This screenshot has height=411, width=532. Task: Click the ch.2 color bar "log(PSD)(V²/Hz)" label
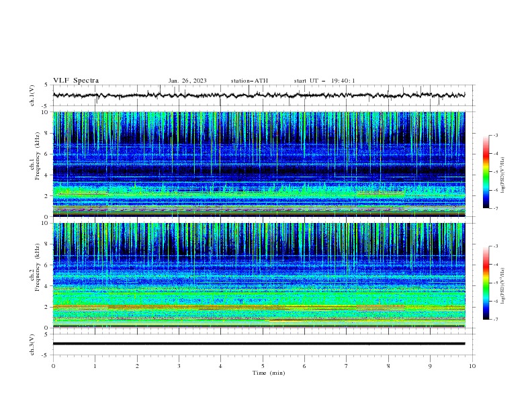(503, 285)
